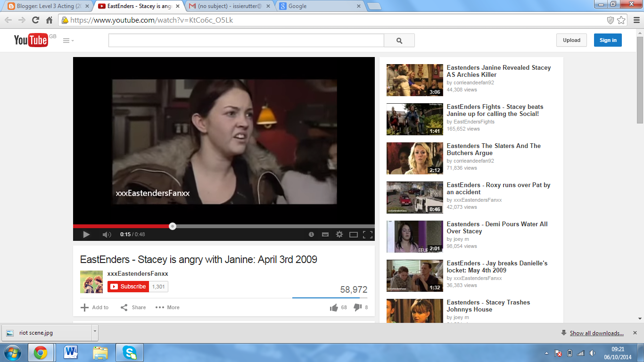Click the browser back arrow
Viewport: 644px width, 362px height.
[x=8, y=20]
